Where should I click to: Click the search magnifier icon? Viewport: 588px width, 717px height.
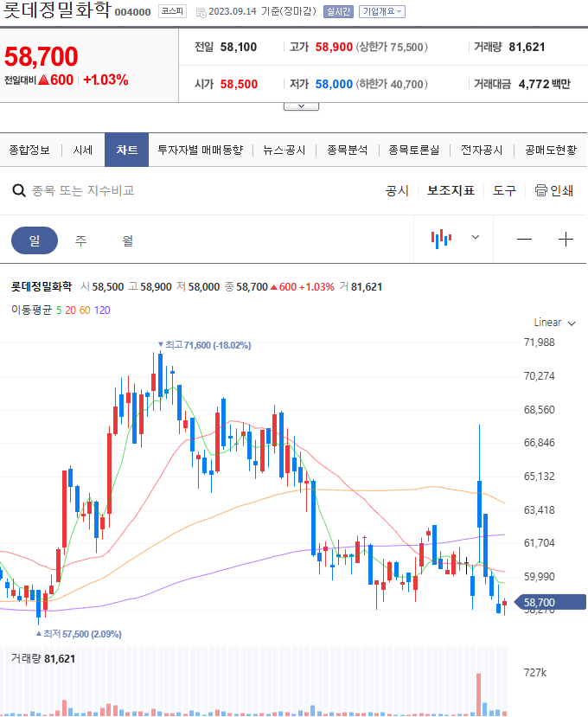coord(19,190)
